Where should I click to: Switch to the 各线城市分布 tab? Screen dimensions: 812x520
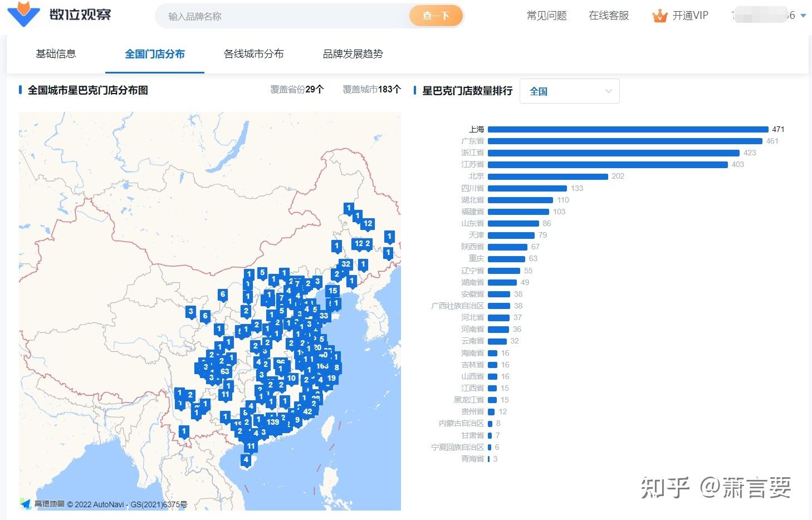tap(253, 54)
